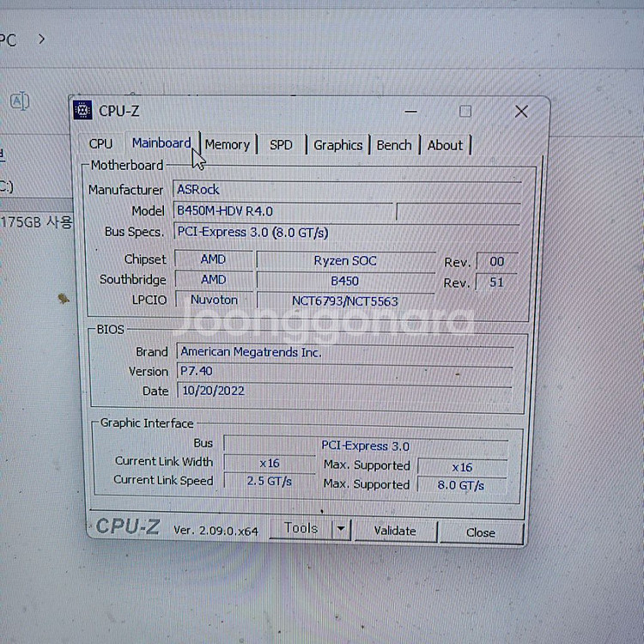Viewport: 644px width, 644px height.
Task: Click the Model field showing B450M-HDV R4.0
Action: point(283,210)
